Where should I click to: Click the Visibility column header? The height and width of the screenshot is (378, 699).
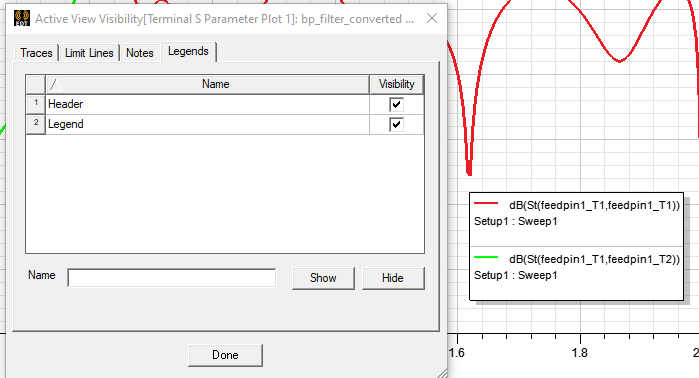(x=396, y=84)
